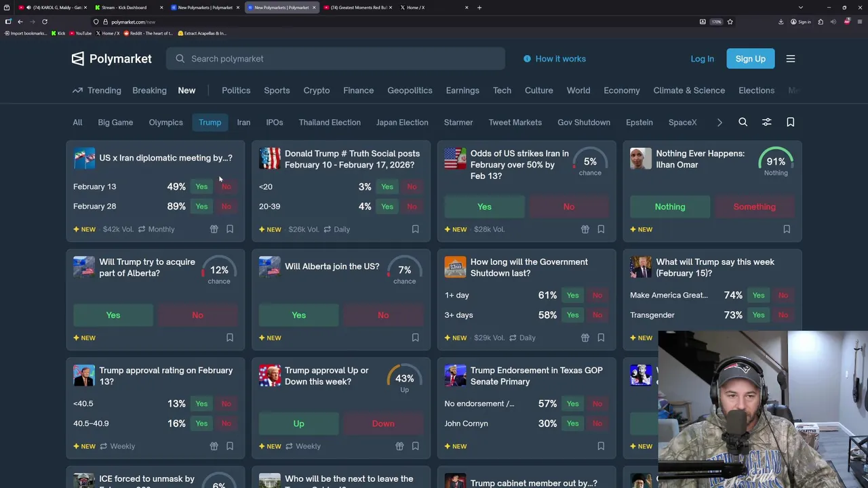868x488 pixels.
Task: Click Yes for 1+ day shutdown
Action: point(573,295)
